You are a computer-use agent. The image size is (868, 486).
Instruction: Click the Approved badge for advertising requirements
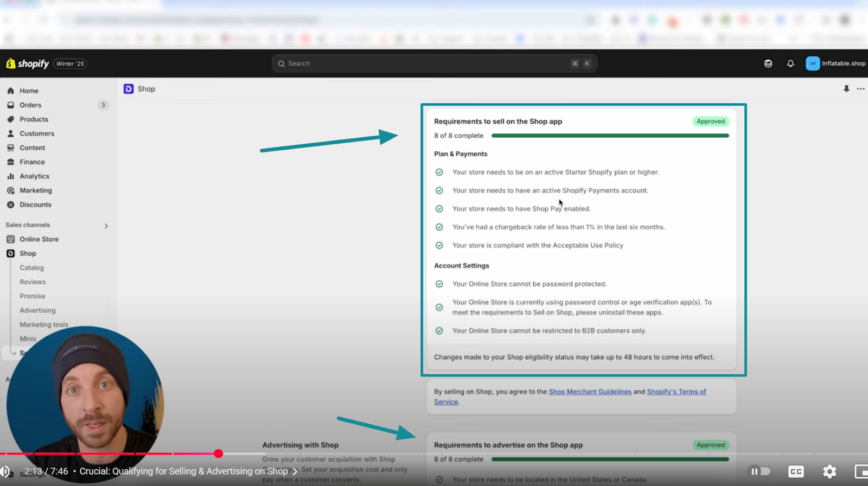pyautogui.click(x=711, y=445)
